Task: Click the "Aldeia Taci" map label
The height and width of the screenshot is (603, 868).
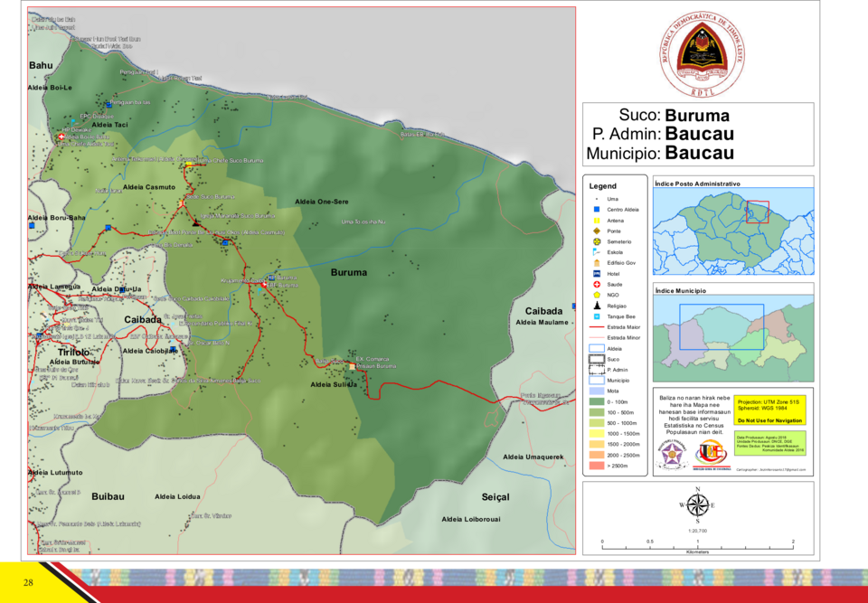Action: coord(109,125)
